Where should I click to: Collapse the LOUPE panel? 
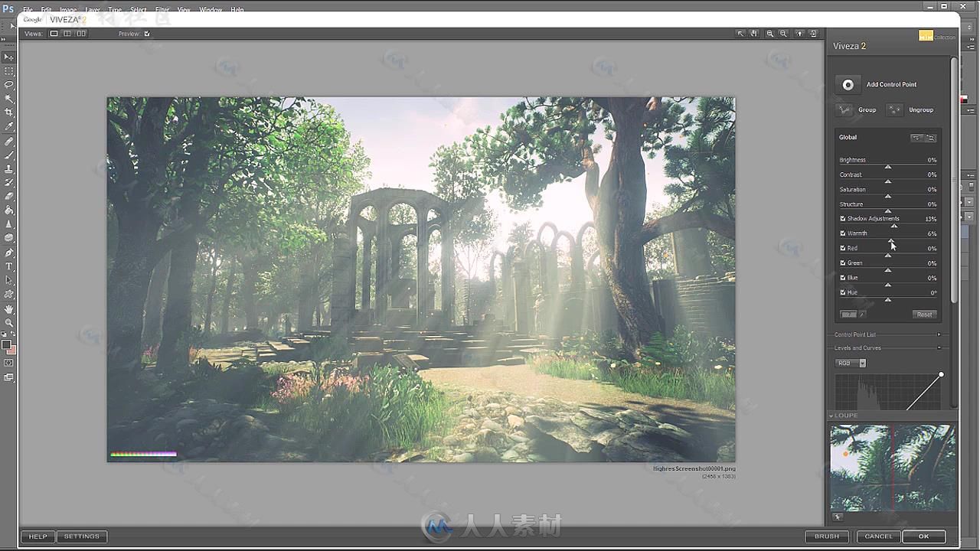[832, 416]
